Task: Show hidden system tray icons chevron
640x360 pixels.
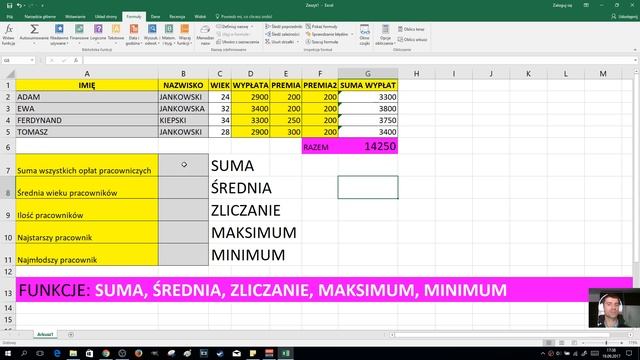Action: 542,353
